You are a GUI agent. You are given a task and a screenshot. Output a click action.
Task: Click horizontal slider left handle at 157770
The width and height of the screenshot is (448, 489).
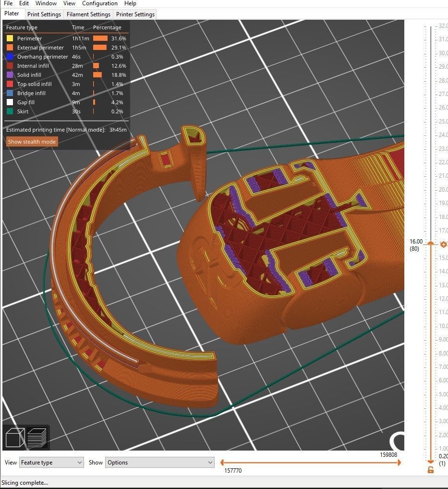pos(222,463)
